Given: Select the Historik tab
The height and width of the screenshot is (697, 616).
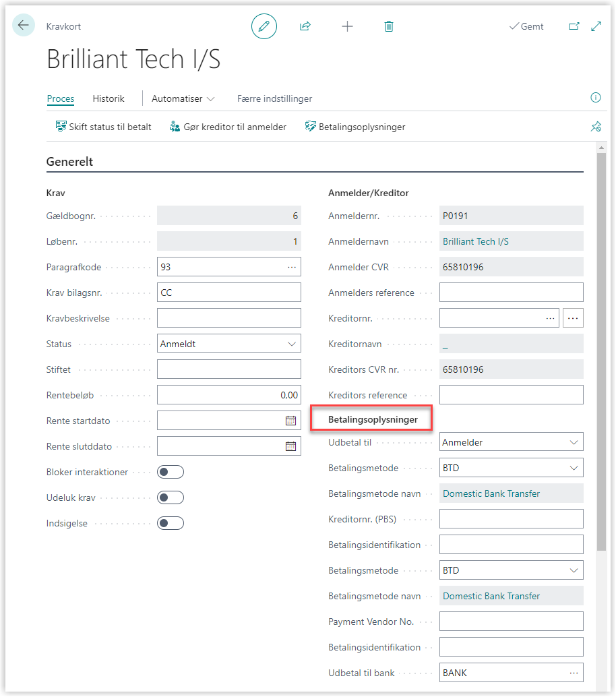Looking at the screenshot, I should click(109, 98).
